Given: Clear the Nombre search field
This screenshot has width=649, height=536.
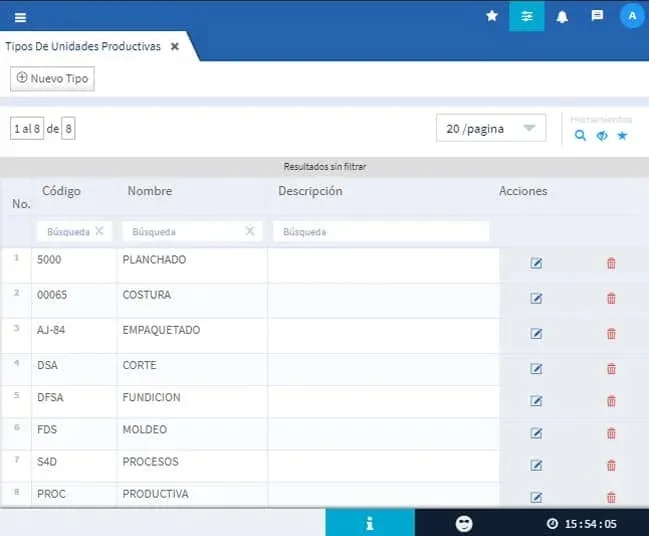Looking at the screenshot, I should [250, 231].
